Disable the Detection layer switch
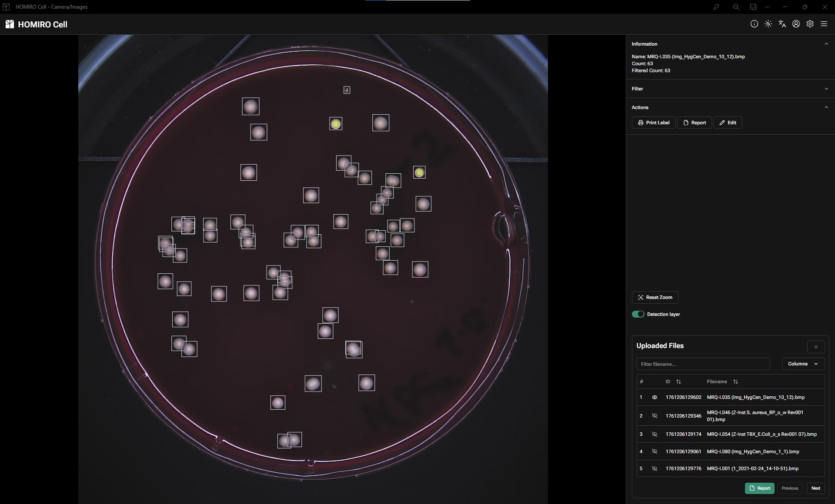Viewport: 835px width, 504px height. (x=638, y=314)
